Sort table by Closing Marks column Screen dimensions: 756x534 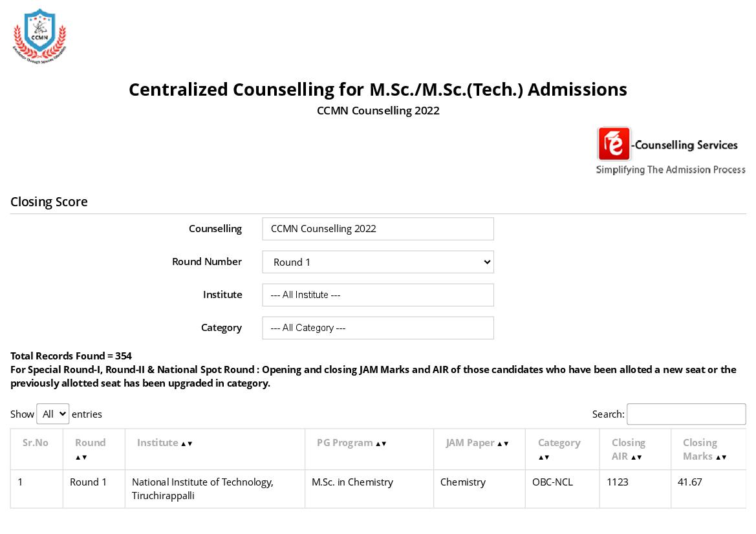[x=720, y=457]
